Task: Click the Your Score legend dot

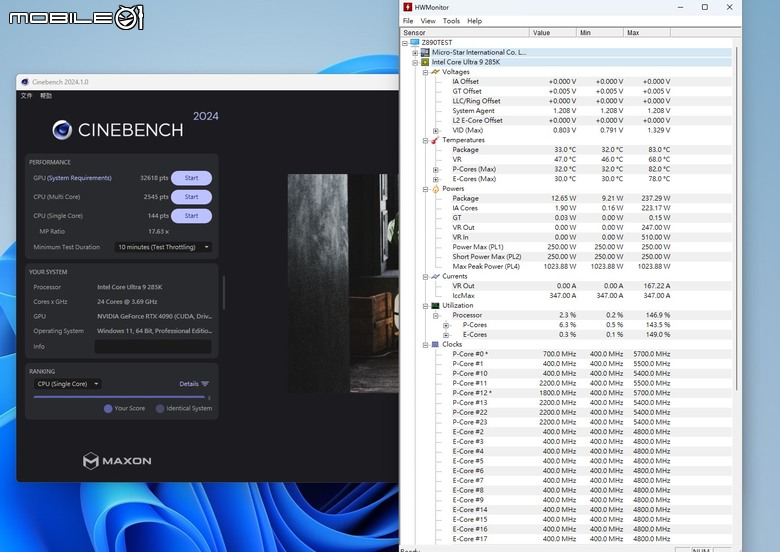Action: click(108, 409)
